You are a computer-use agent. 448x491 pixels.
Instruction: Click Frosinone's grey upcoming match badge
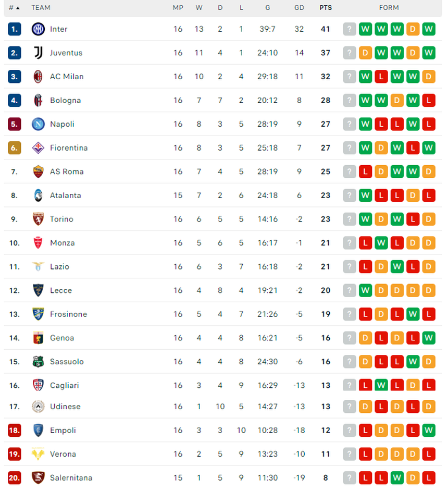(x=349, y=314)
